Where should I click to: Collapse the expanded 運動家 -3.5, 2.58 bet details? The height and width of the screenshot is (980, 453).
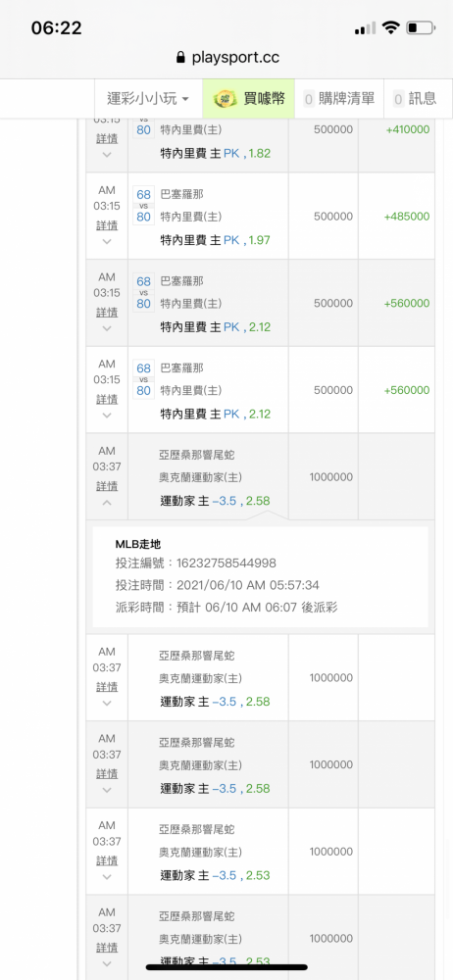(x=106, y=503)
